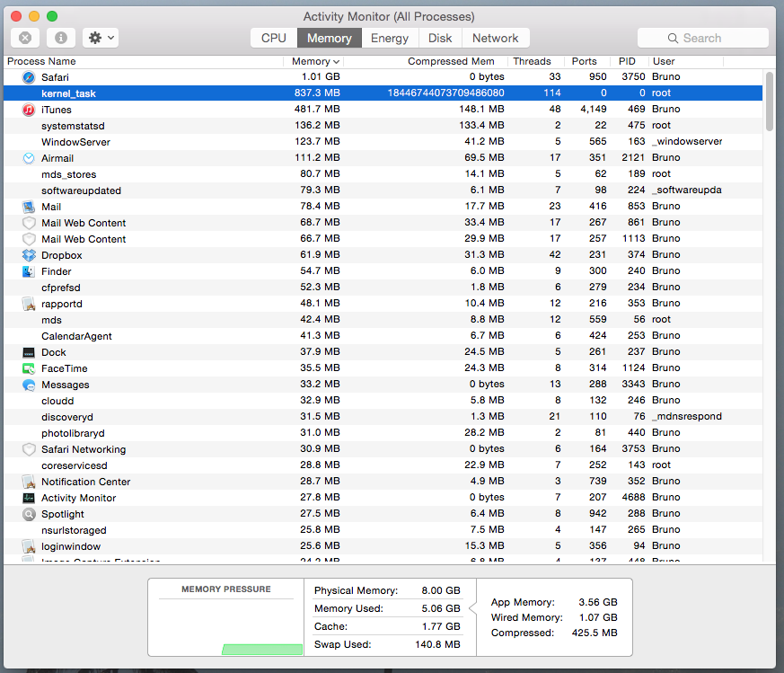
Task: Open the Energy tab
Action: click(x=390, y=38)
